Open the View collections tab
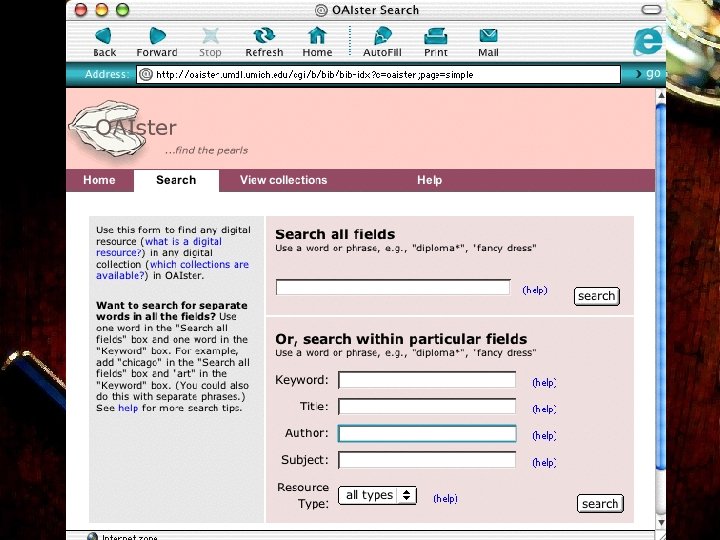The height and width of the screenshot is (540, 720). (283, 180)
